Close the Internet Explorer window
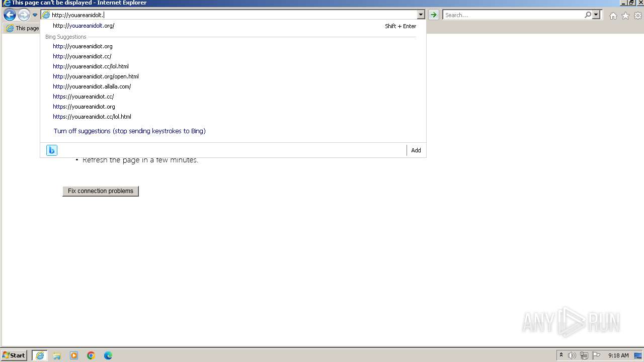Viewport: 644px width, 362px height. 639,3
